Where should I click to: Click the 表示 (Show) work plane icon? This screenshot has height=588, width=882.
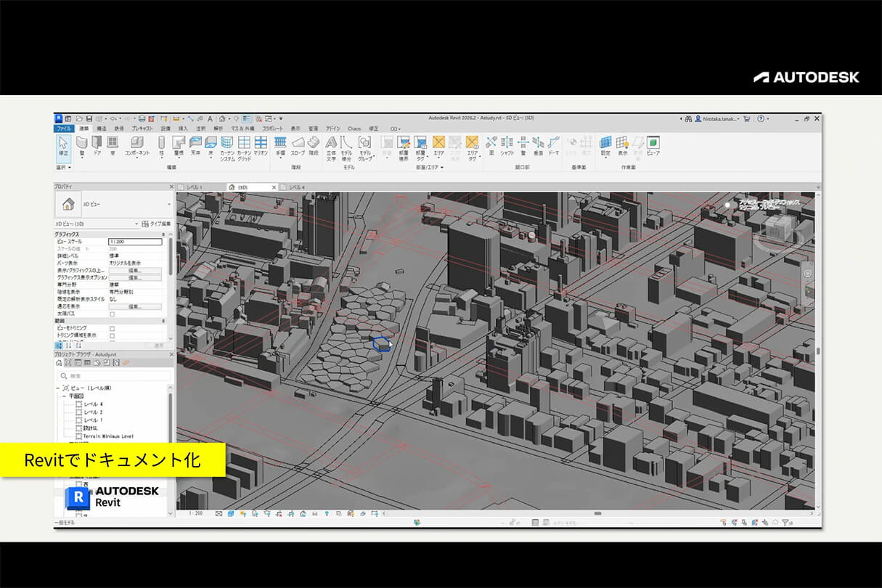[x=622, y=145]
